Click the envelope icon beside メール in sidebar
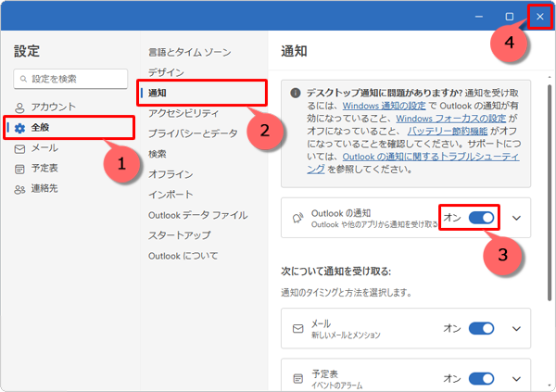The height and width of the screenshot is (392, 556). coord(19,149)
